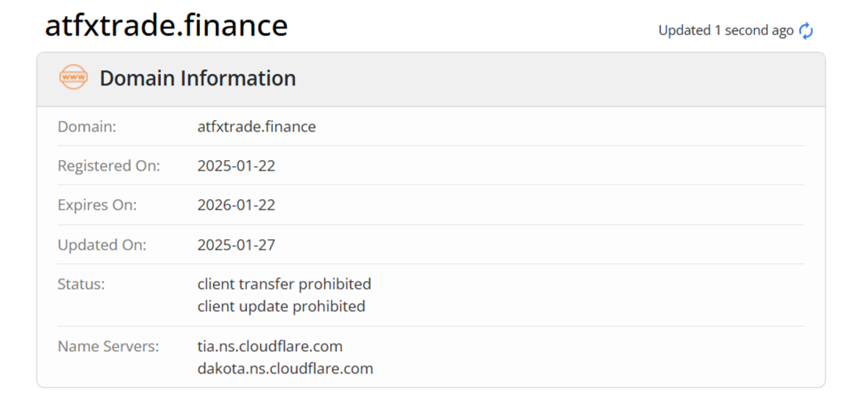Click the 'Updated On:' label

[102, 245]
